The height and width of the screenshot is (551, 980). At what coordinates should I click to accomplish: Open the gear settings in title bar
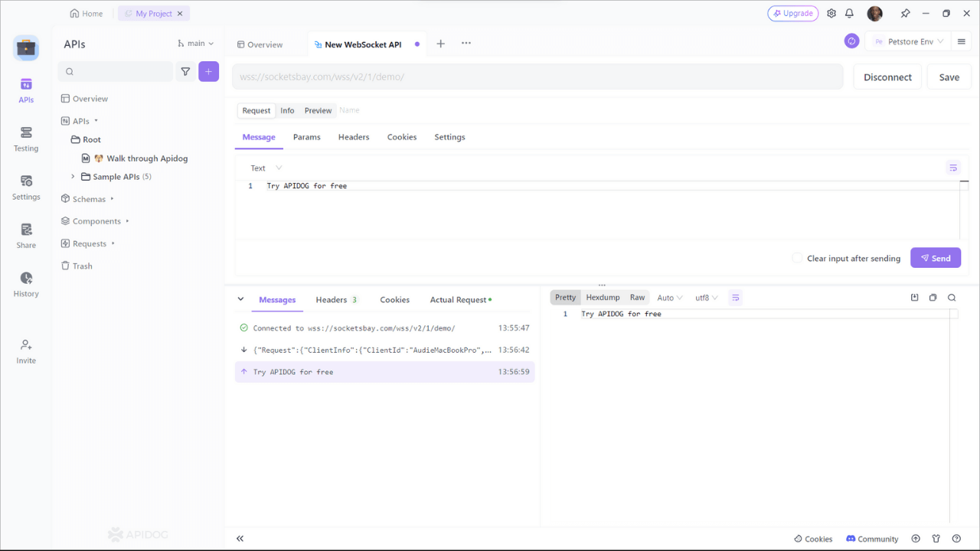coord(831,14)
